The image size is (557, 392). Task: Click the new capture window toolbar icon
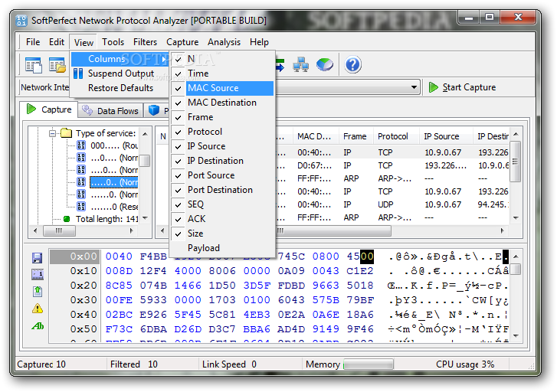(34, 65)
